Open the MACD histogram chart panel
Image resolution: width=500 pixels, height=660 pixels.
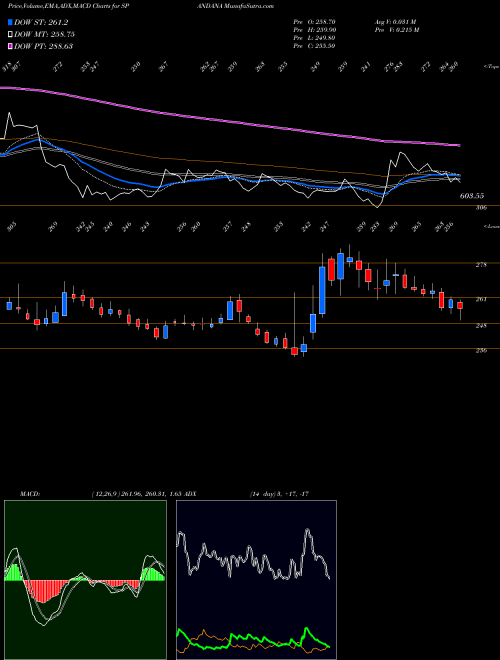85,580
